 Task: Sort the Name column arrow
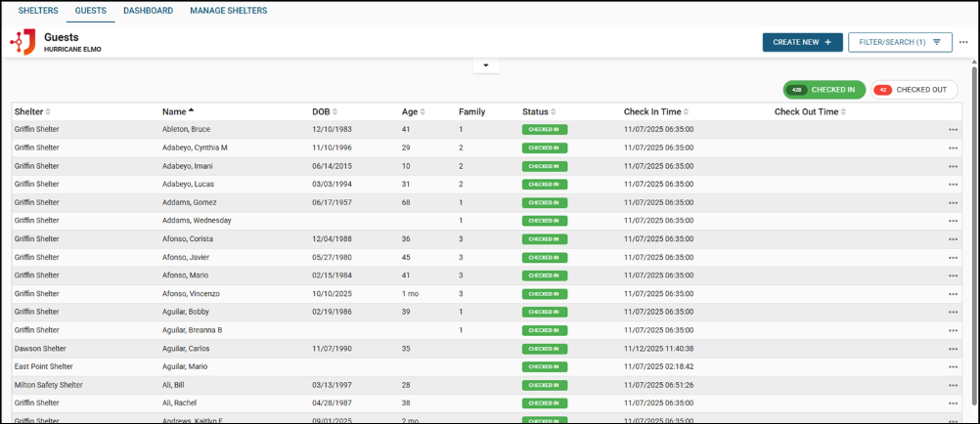tap(192, 111)
